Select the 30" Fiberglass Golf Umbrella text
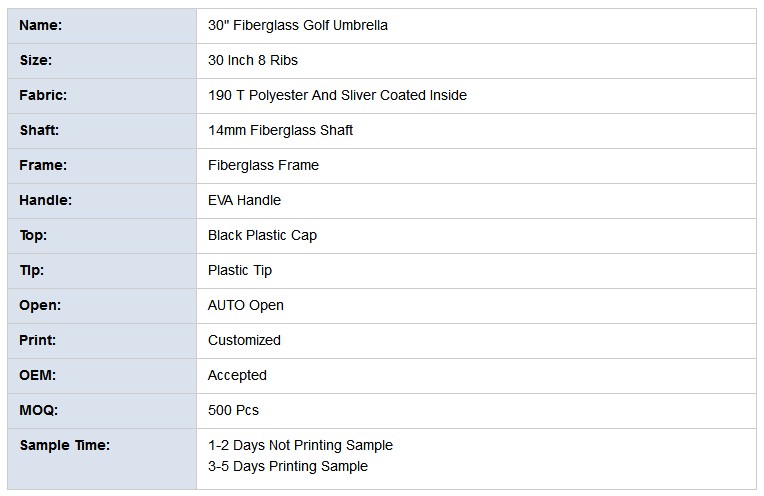Screen dimensions: 764x496 point(298,25)
